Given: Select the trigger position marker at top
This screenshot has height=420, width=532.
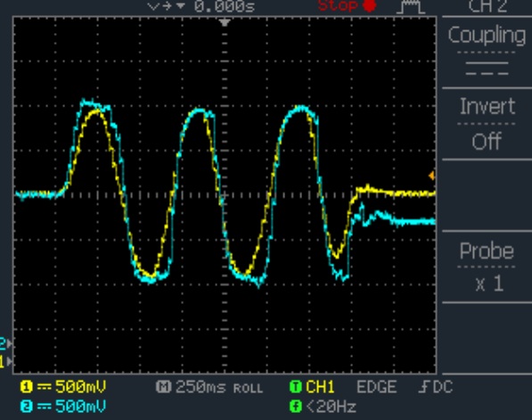Looking at the screenshot, I should (x=225, y=23).
